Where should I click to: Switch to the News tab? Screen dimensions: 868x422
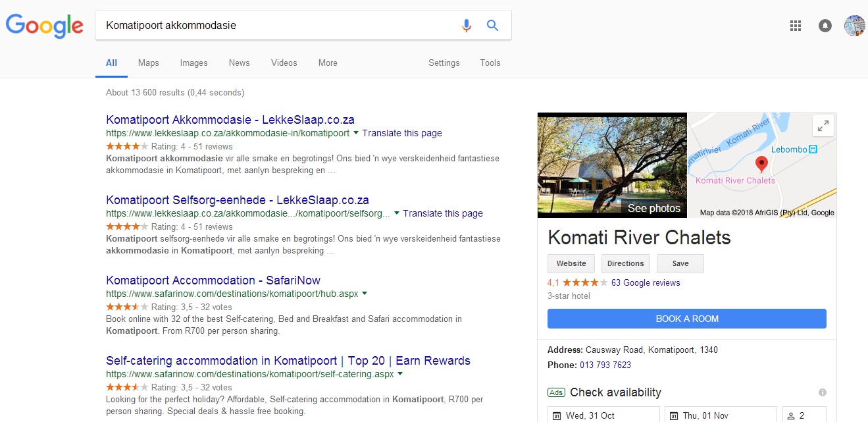(240, 63)
